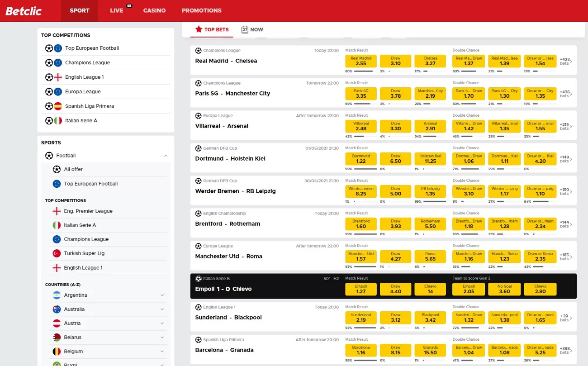Open the LIVE section tab
The height and width of the screenshot is (366, 588).
click(x=117, y=10)
